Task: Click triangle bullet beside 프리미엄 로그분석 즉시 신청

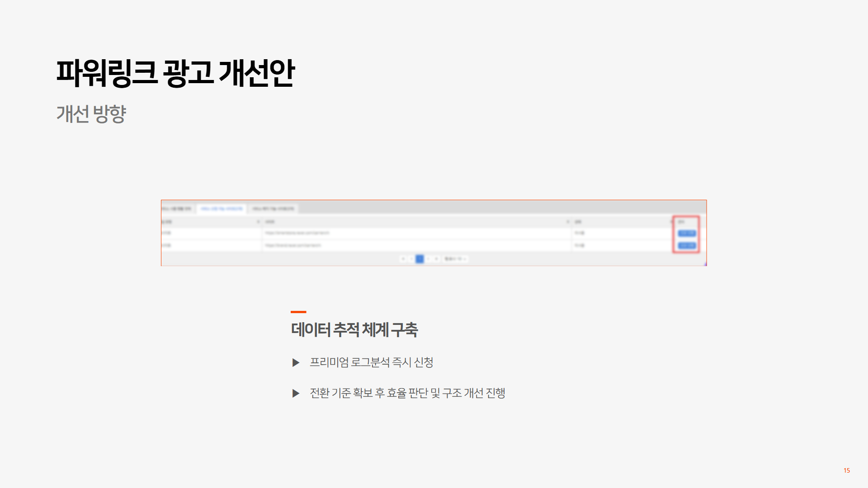Action: coord(296,362)
